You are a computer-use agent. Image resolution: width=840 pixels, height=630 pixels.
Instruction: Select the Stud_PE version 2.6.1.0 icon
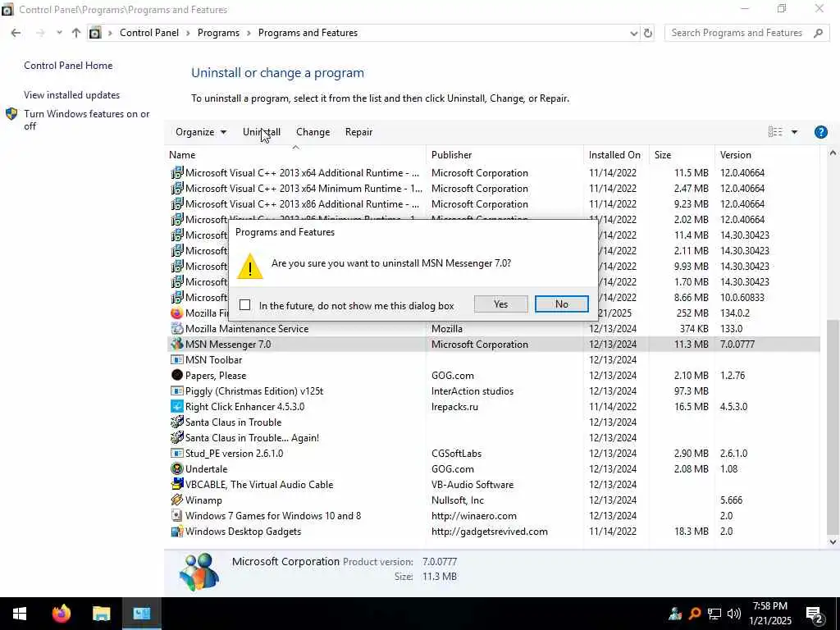pyautogui.click(x=177, y=453)
